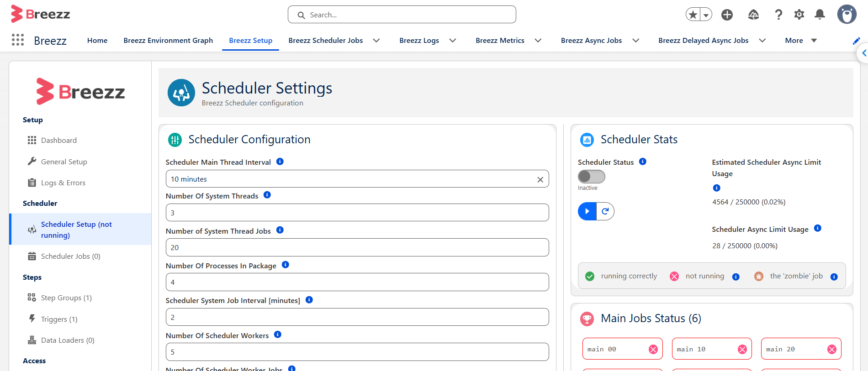Open the Breezz Async Jobs tab
The width and height of the screenshot is (868, 371).
coord(591,40)
